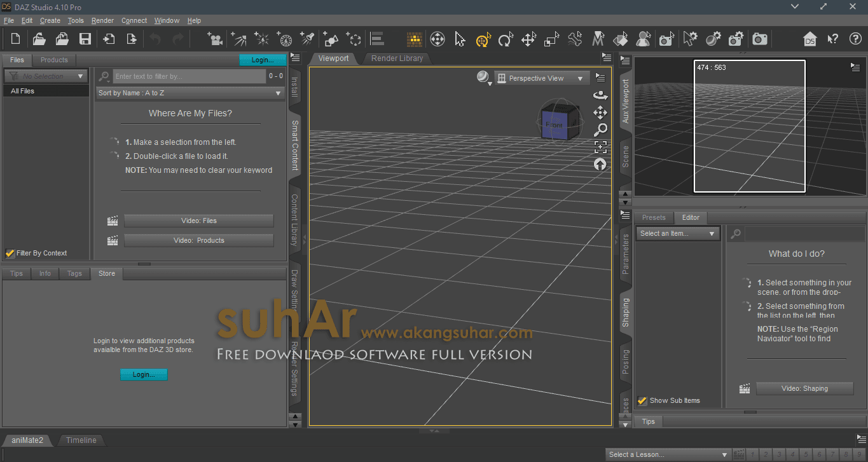Toggle the Show Sub Items checkbox
Viewport: 868px width, 462px height.
click(x=642, y=400)
